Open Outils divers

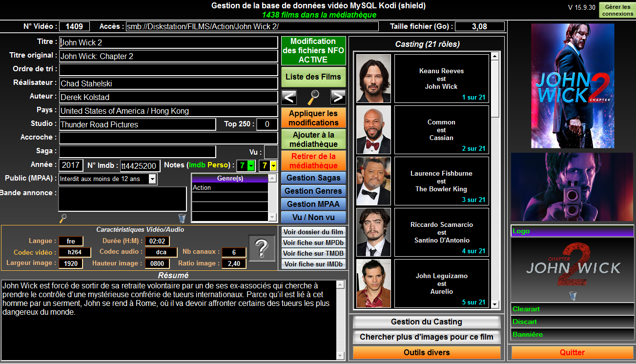[427, 352]
